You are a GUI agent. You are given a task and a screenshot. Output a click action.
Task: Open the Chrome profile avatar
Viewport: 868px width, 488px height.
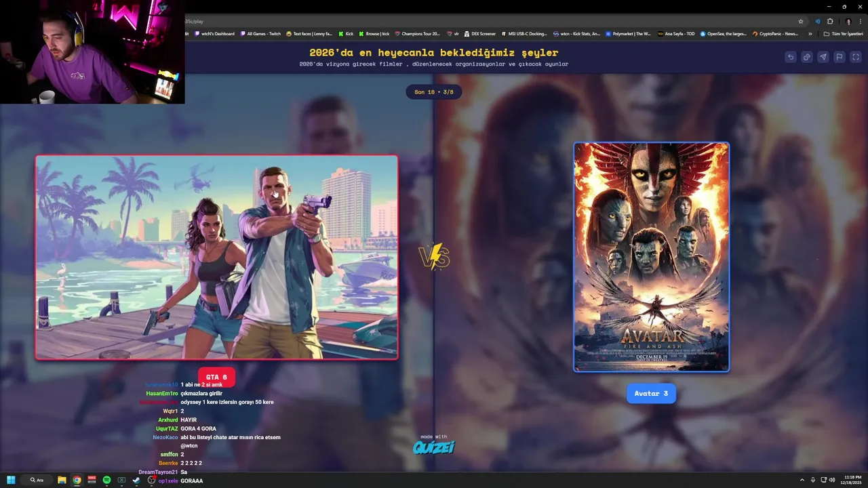(x=848, y=21)
